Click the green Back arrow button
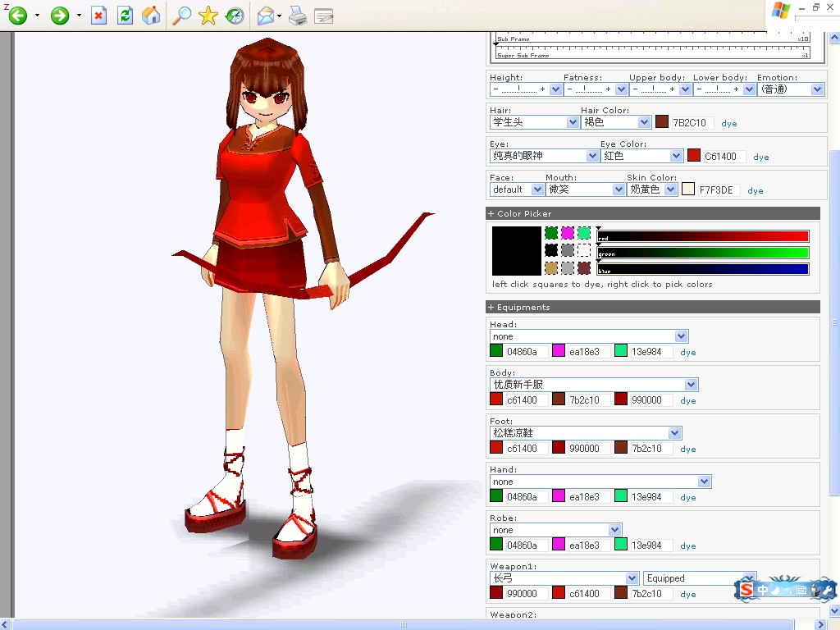Screen dimensions: 840x630 (17, 15)
